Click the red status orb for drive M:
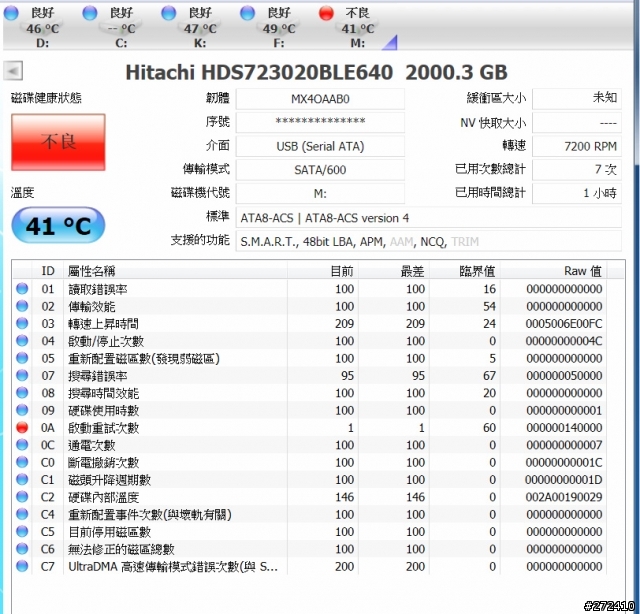640x614 pixels. [326, 13]
